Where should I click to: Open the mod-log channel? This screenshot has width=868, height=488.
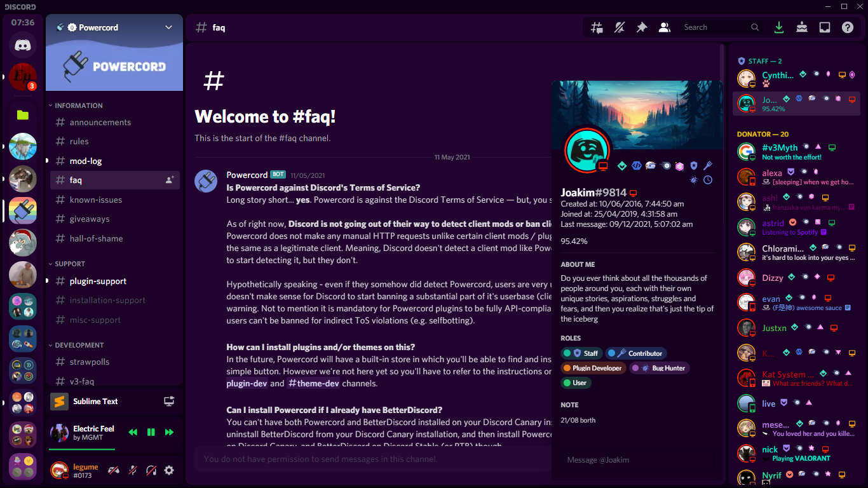114,161
